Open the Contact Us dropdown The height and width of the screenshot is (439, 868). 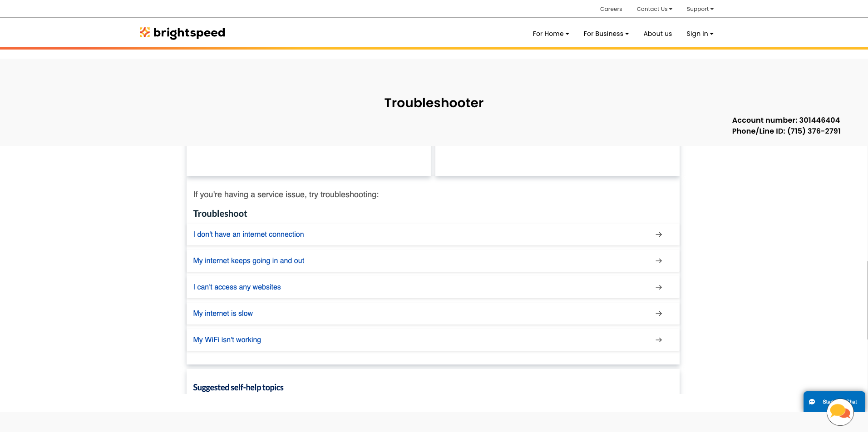(654, 9)
